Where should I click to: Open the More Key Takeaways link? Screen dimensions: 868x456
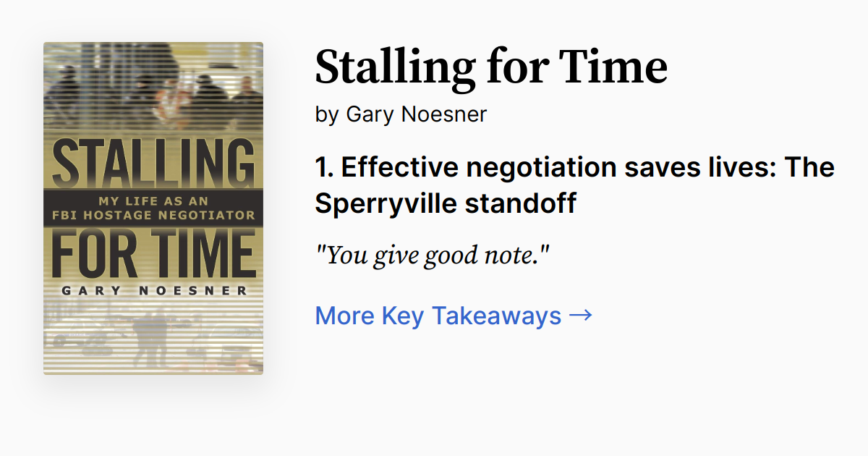point(454,316)
